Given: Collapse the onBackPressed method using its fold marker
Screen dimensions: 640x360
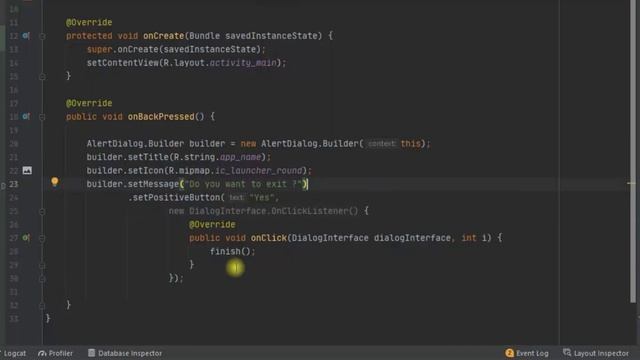Looking at the screenshot, I should (x=42, y=117).
